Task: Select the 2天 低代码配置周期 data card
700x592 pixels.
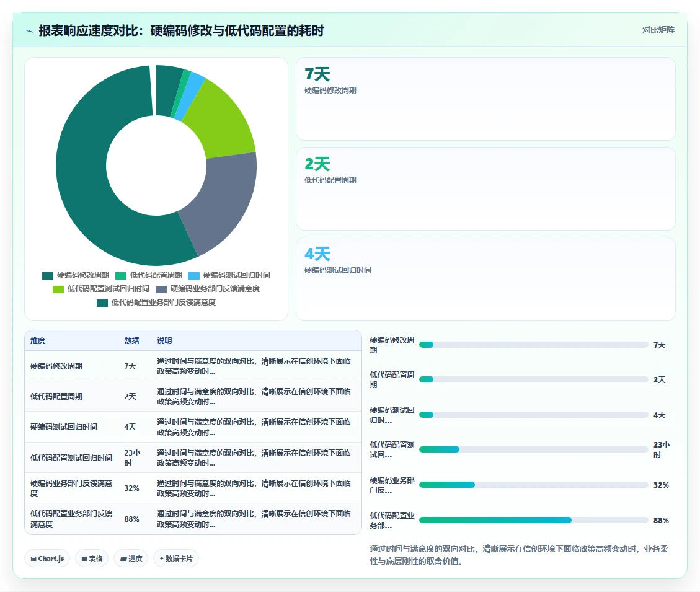Action: (x=485, y=189)
